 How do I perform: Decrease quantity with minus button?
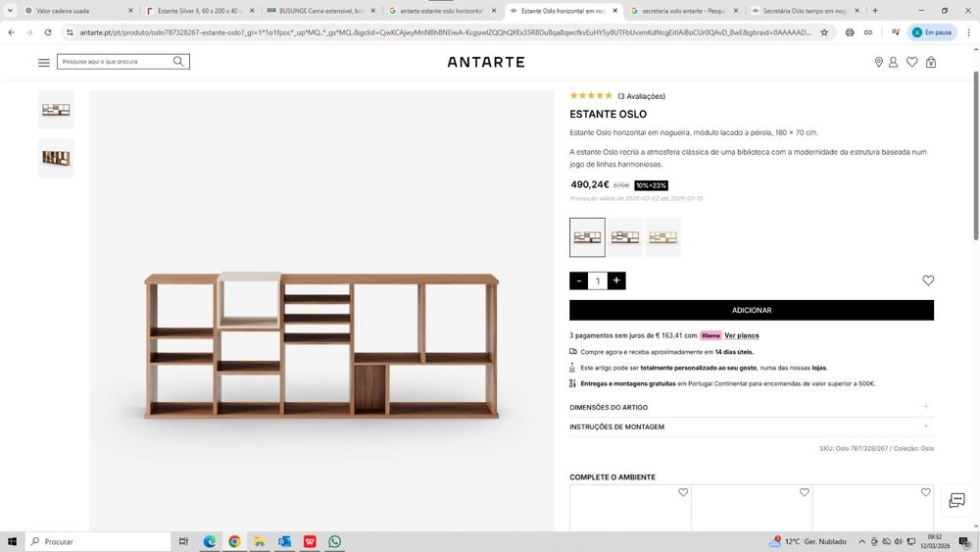[579, 280]
